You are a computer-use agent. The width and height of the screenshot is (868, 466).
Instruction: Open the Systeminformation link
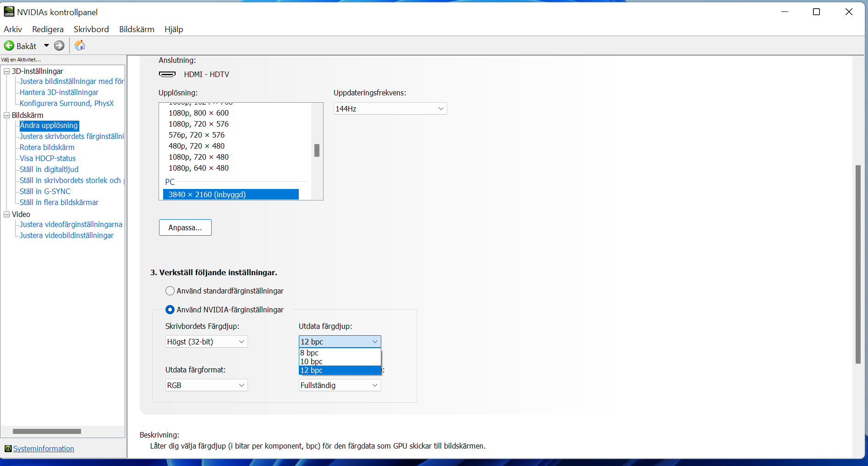click(x=44, y=449)
